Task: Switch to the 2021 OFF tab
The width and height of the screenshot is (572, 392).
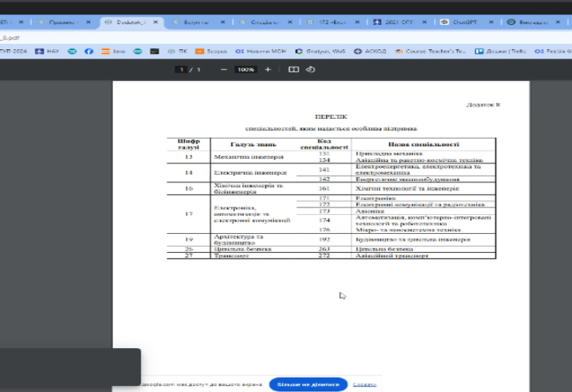Action: (x=398, y=23)
